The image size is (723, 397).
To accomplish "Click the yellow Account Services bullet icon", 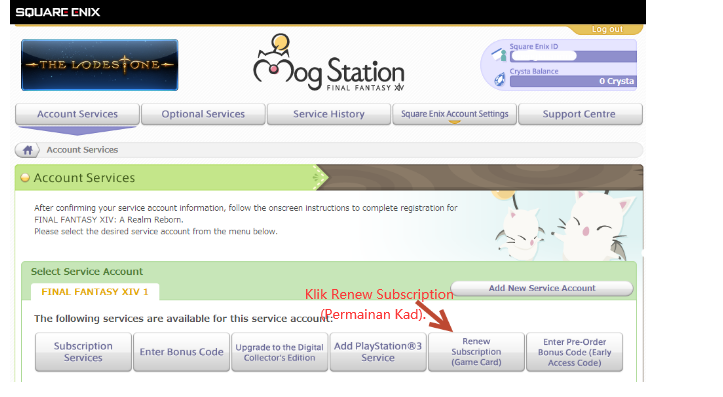I will pos(25,178).
